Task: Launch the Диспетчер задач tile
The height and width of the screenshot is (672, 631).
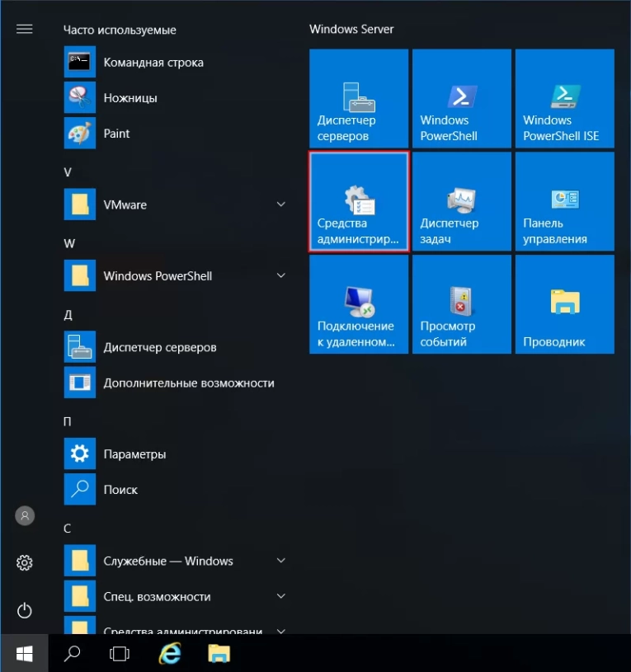Action: tap(461, 201)
